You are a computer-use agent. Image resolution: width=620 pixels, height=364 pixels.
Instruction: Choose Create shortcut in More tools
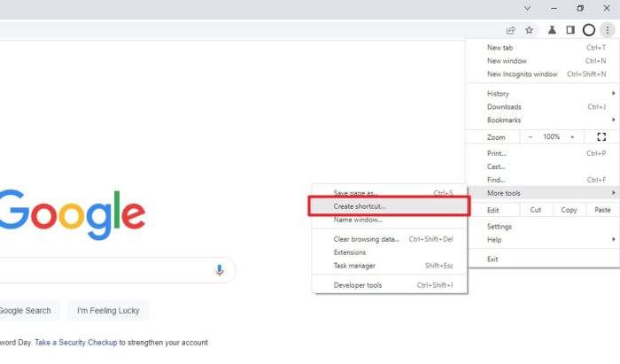click(x=390, y=206)
